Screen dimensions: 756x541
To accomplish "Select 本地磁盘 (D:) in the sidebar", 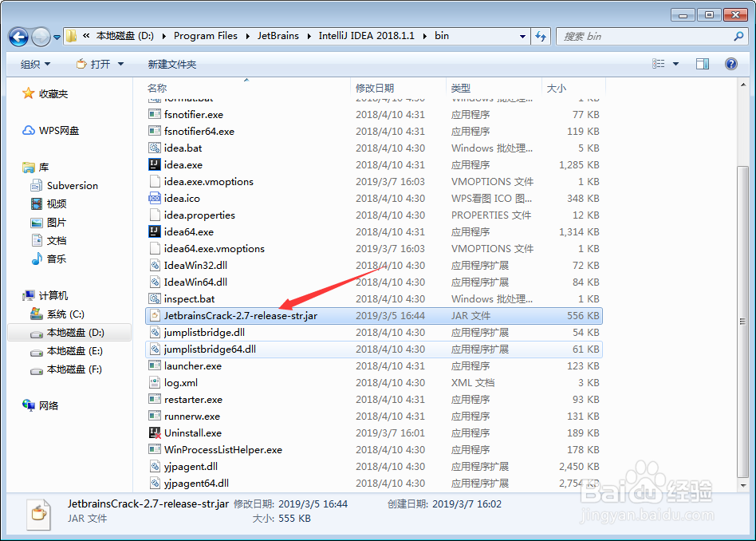I will pos(69,333).
